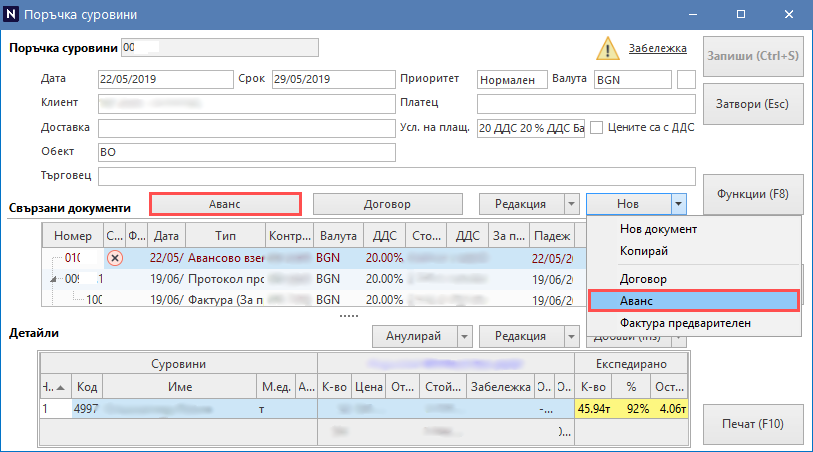The width and height of the screenshot is (813, 452).
Task: Click the Поръчка суровини number field
Action: click(220, 48)
